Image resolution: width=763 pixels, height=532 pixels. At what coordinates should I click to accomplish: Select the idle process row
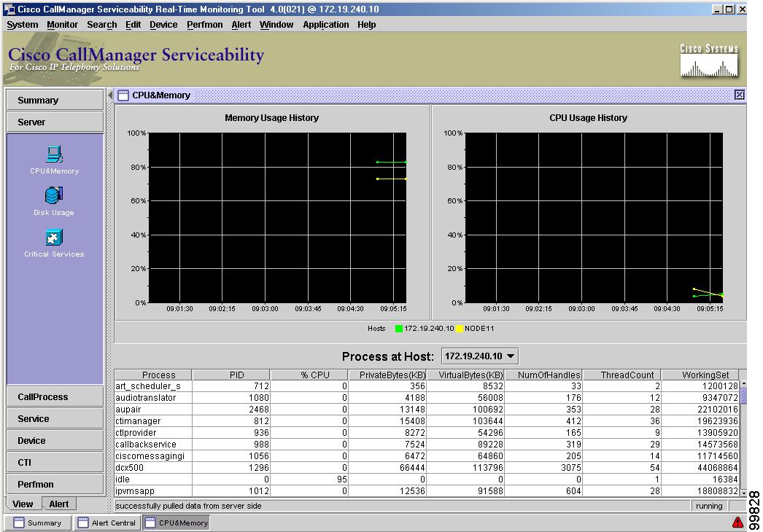click(427, 480)
